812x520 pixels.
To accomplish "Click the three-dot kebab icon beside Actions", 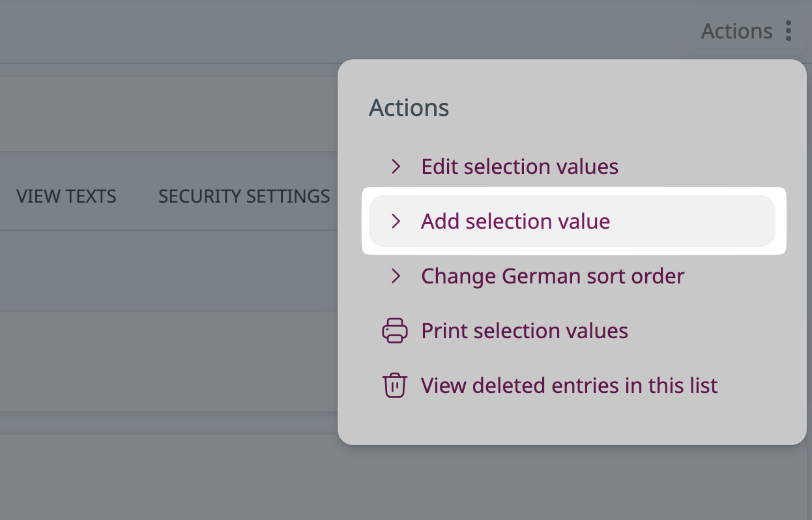I will click(789, 31).
